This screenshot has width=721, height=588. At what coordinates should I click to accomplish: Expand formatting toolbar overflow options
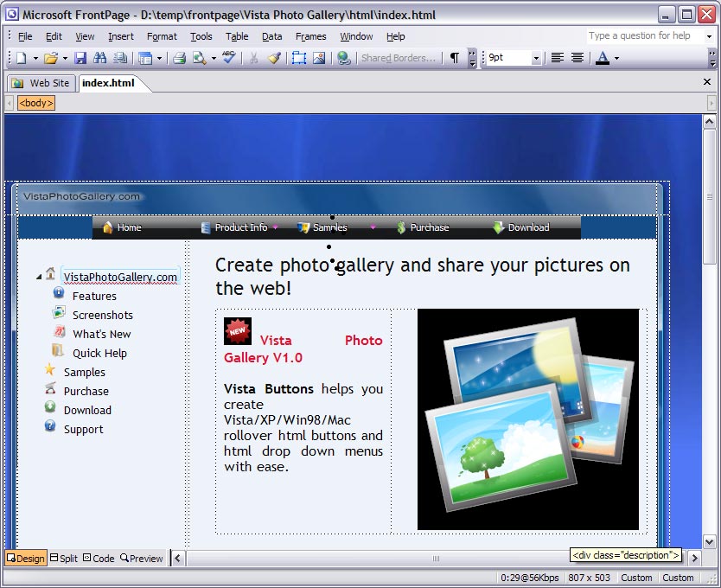click(712, 58)
